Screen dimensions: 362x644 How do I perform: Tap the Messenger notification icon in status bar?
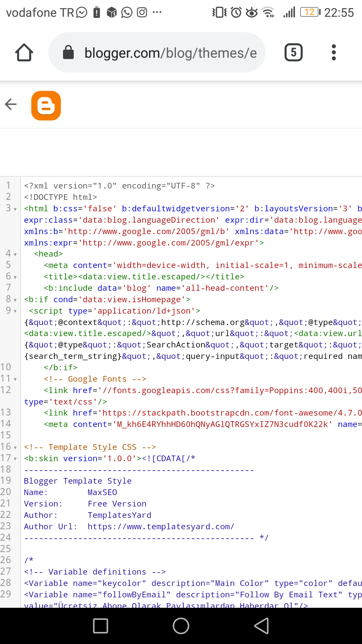tap(82, 13)
